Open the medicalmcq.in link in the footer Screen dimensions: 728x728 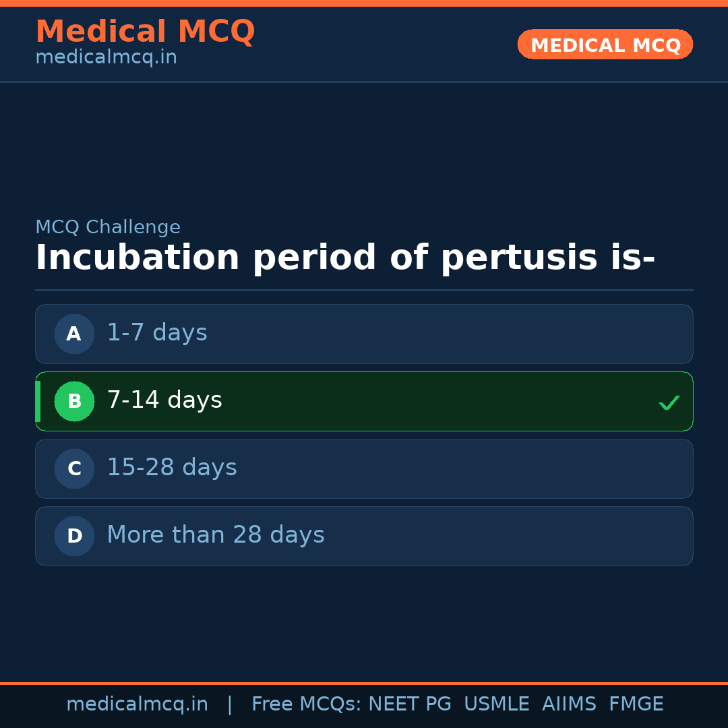[x=137, y=704]
